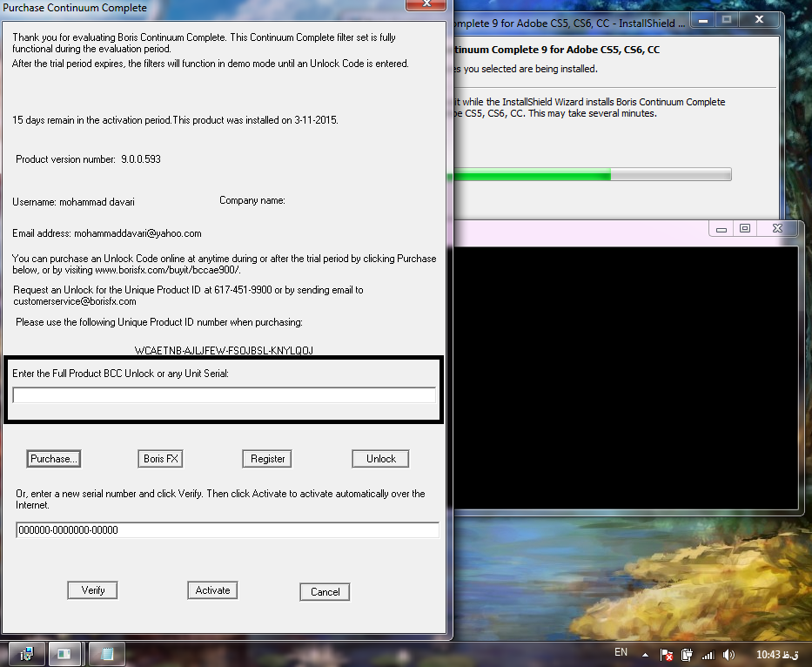Click Verify to check the serial number
This screenshot has height=667, width=812.
93,590
